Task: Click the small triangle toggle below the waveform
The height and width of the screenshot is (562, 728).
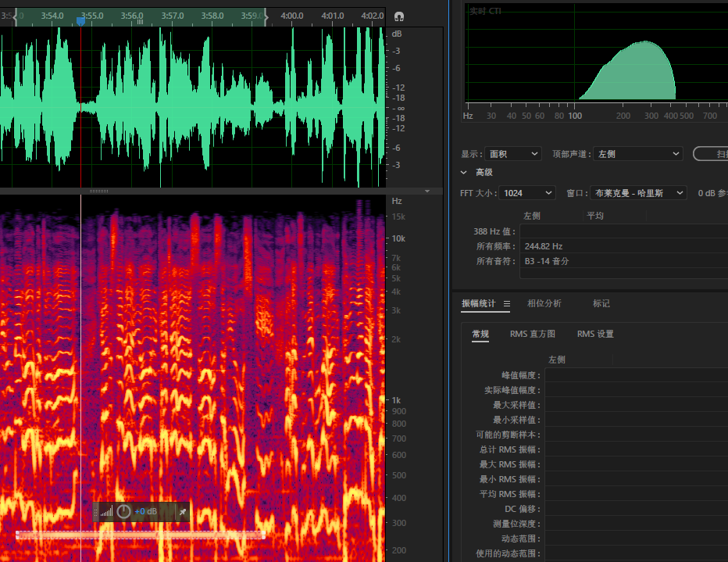Action: click(x=427, y=191)
